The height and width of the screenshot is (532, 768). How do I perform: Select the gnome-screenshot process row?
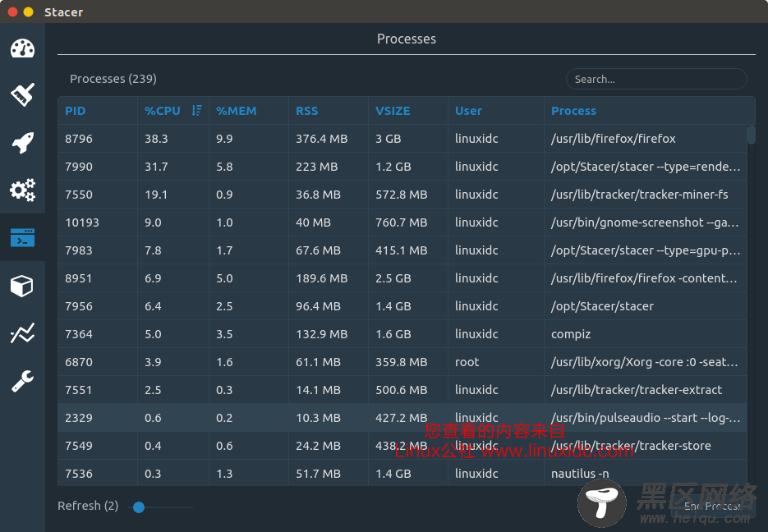pos(402,222)
